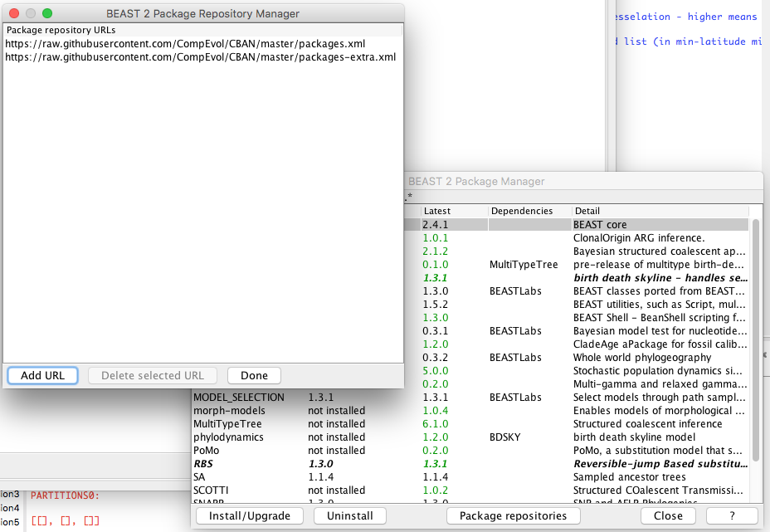Click the Uninstall button
This screenshot has width=770, height=532.
pyautogui.click(x=349, y=515)
